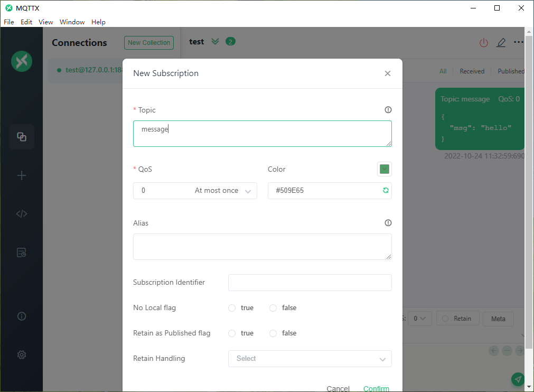This screenshot has height=392, width=534.
Task: Open the color picker swatch dropdown
Action: click(x=384, y=169)
